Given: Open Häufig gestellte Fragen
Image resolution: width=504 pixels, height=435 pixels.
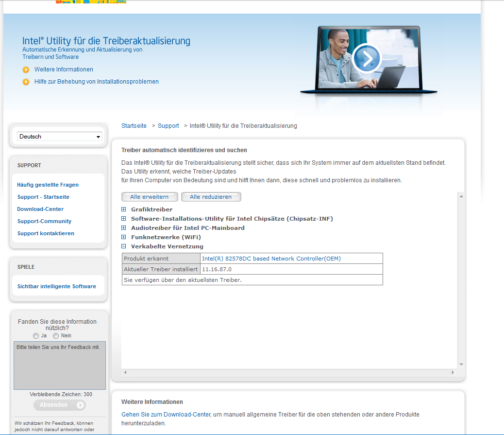Looking at the screenshot, I should (x=48, y=185).
